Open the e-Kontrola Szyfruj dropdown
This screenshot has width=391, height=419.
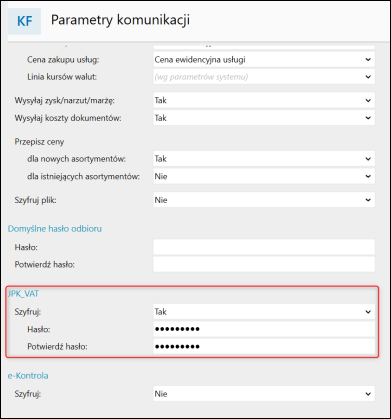(264, 394)
